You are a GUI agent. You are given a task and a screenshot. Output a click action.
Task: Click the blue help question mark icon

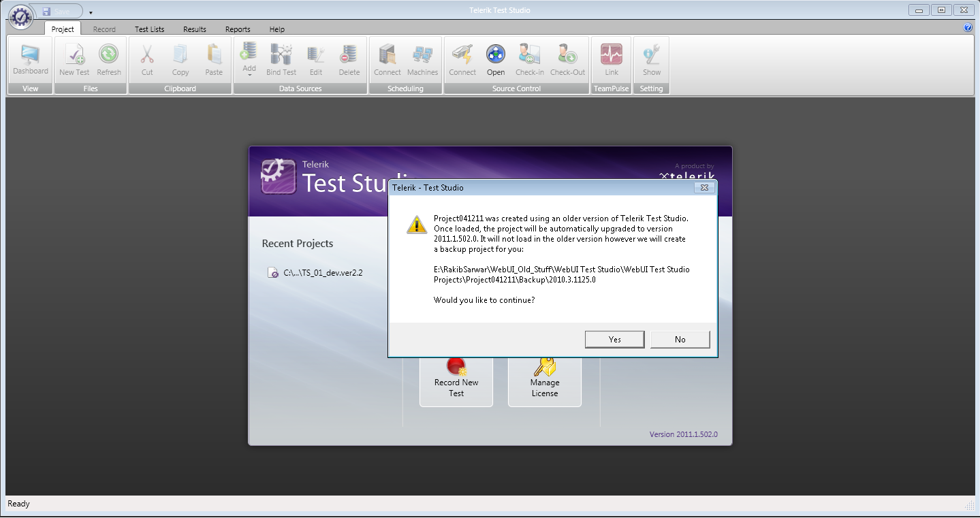(968, 28)
